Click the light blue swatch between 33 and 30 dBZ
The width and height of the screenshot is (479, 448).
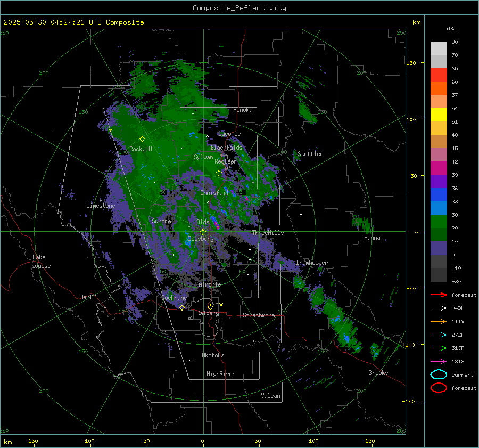coord(439,208)
